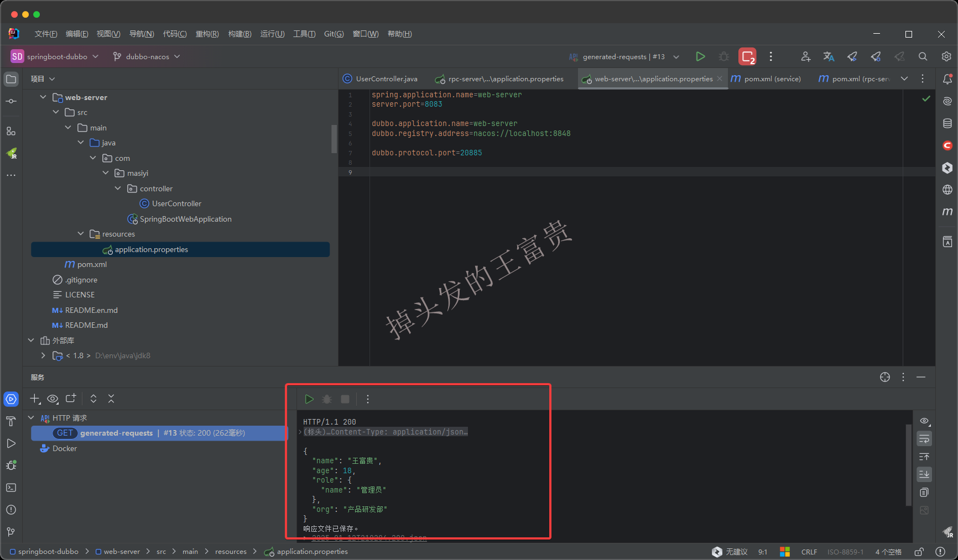Open the 重构(R) menu

point(207,34)
